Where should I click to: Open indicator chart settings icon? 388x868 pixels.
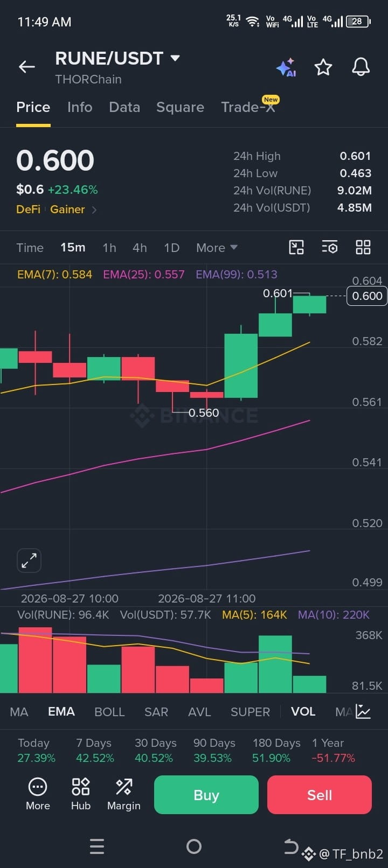(x=363, y=712)
